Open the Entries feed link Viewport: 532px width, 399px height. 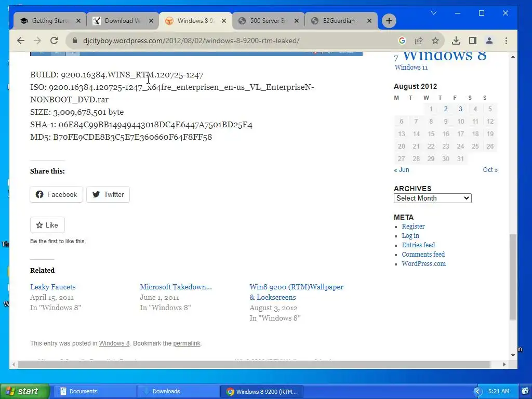click(x=418, y=245)
